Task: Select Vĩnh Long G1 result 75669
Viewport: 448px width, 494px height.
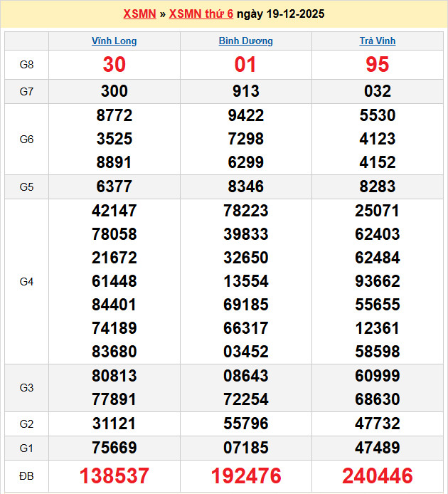Action: click(114, 448)
